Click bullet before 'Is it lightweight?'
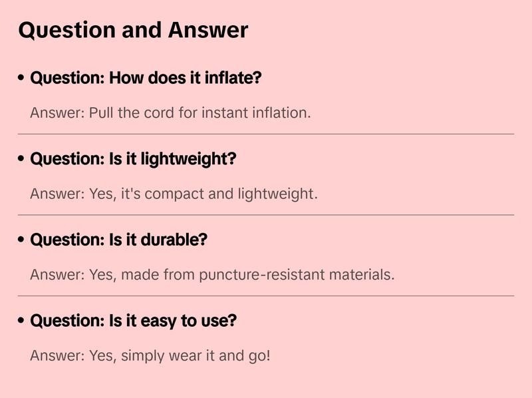Viewport: 532px width, 398px height. (22, 159)
